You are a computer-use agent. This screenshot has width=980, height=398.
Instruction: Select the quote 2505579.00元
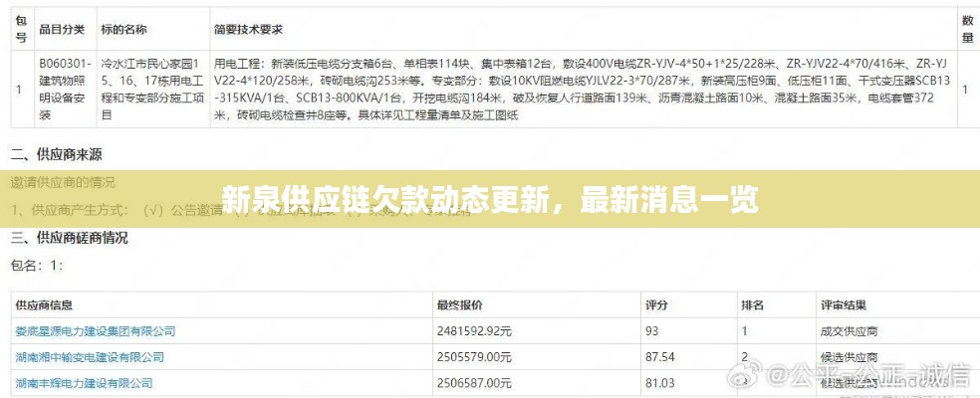pyautogui.click(x=475, y=357)
